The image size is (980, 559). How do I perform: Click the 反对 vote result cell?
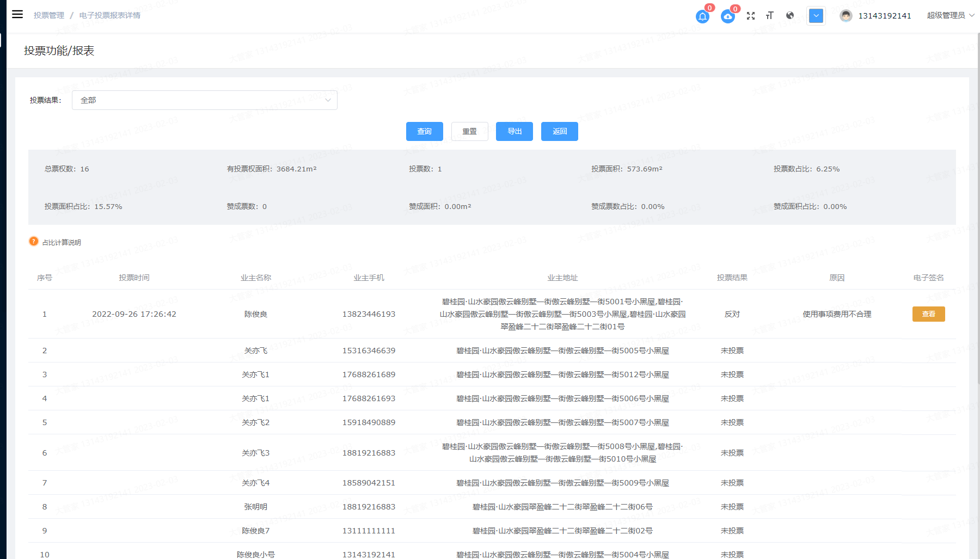click(732, 314)
